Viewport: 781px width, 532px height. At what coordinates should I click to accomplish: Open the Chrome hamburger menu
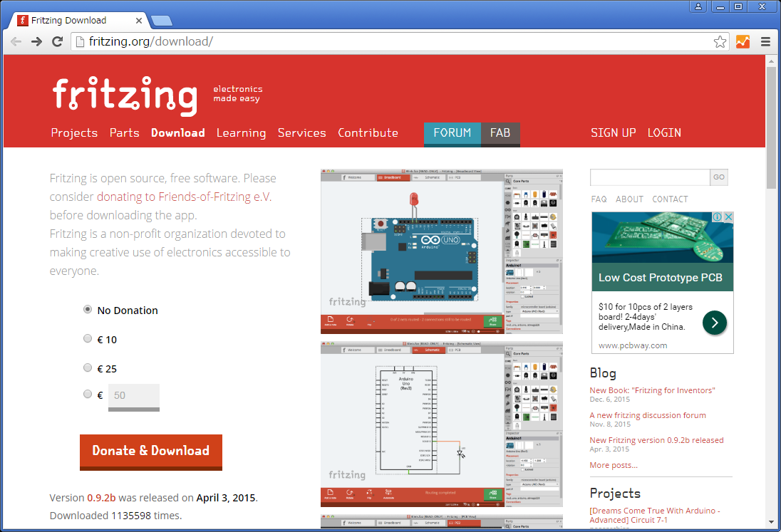pos(765,42)
